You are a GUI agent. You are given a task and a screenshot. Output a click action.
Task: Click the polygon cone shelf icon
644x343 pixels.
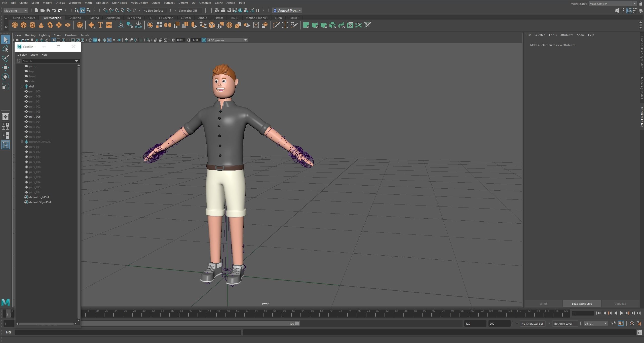tap(41, 25)
